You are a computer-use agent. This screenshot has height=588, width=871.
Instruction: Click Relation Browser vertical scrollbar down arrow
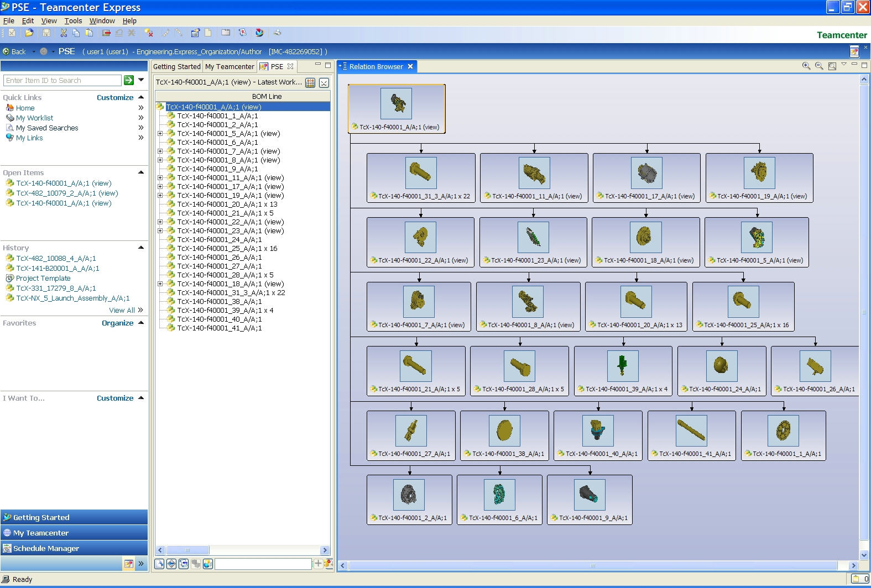864,555
